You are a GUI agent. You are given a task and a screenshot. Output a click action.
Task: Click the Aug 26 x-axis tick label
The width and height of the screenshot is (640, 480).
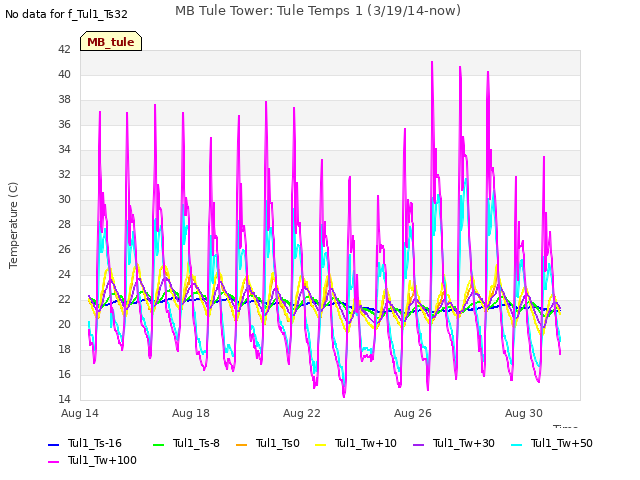[x=413, y=413]
